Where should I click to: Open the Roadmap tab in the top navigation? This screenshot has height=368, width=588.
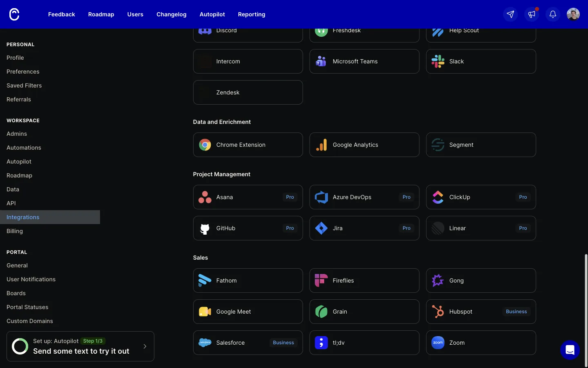pos(101,14)
